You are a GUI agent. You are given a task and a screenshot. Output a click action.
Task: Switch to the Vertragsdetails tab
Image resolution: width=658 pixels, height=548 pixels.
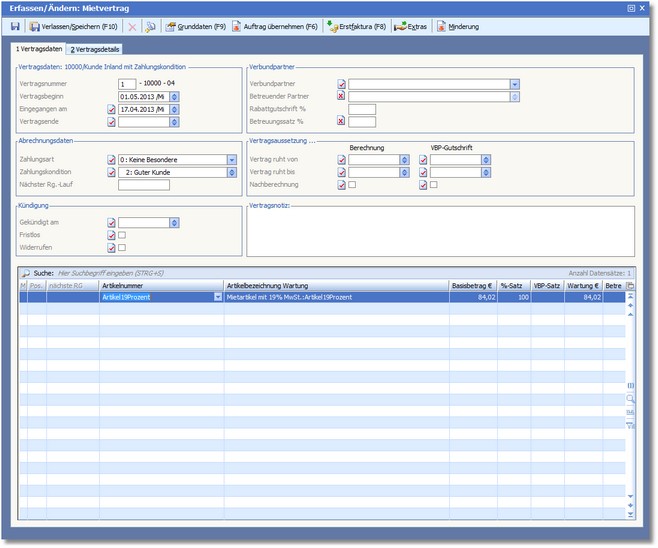pyautogui.click(x=96, y=49)
